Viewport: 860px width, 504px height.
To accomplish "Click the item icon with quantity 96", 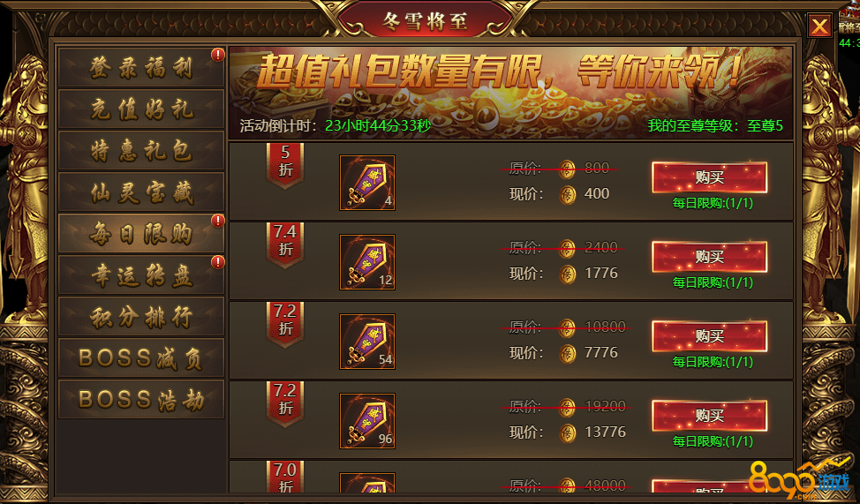I will [x=367, y=421].
